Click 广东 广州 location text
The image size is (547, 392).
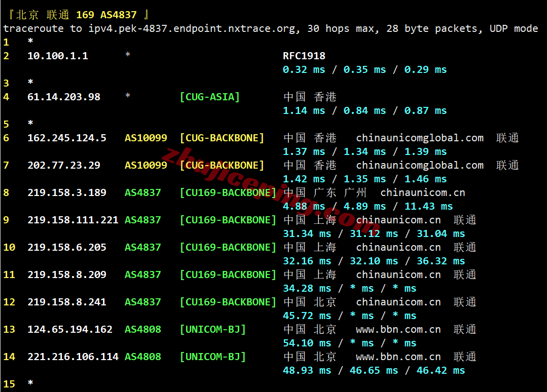[x=340, y=192]
